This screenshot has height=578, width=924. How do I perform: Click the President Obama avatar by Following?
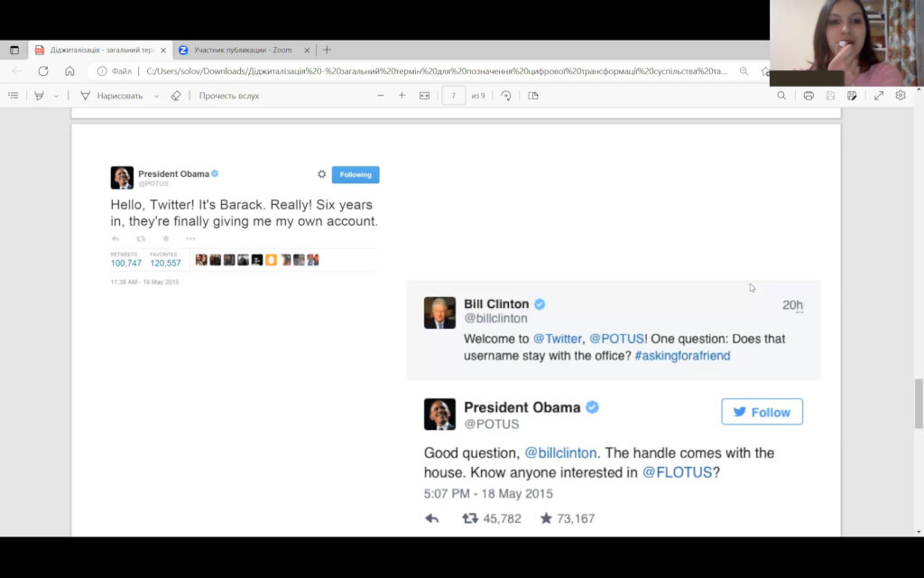[x=122, y=178]
